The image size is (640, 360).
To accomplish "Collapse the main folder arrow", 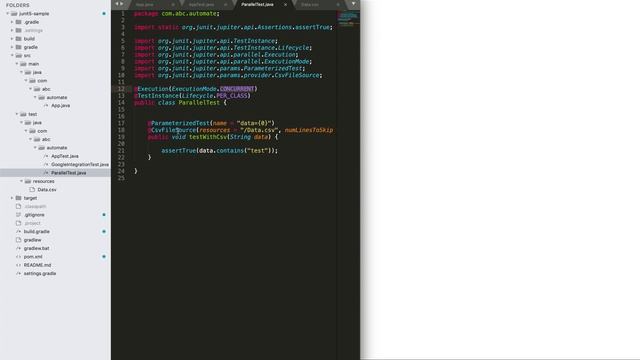I will (17, 64).
